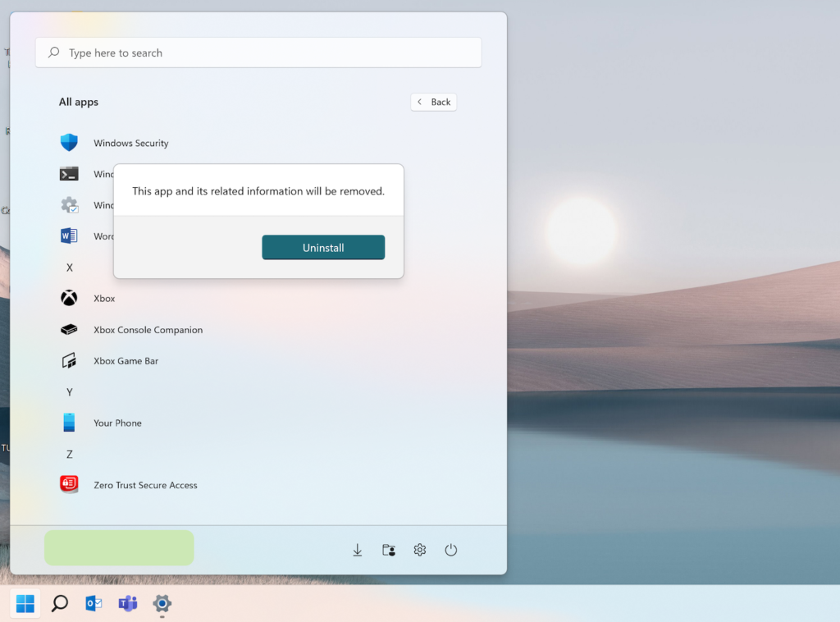840x622 pixels.
Task: Jump to letter X section header
Action: 70,268
